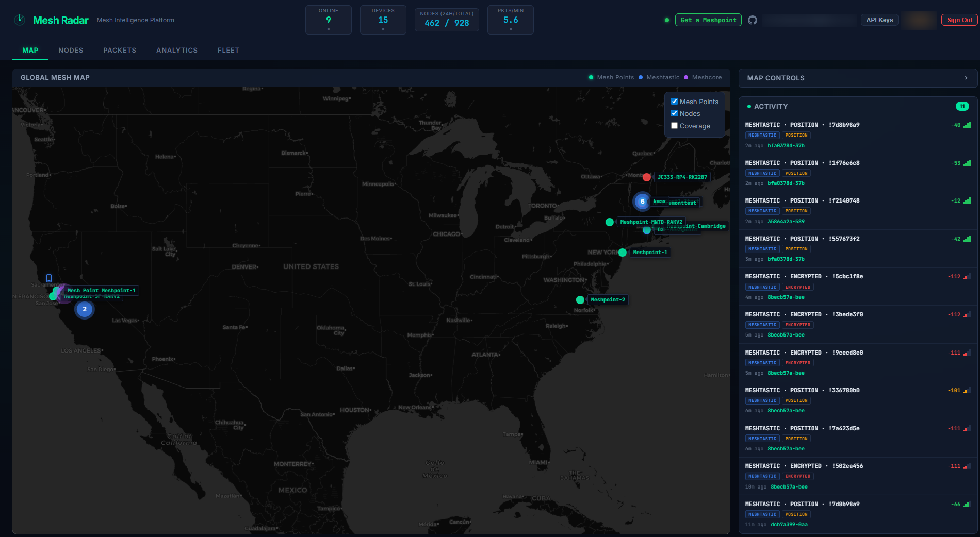This screenshot has height=537, width=980.
Task: Toggle the Mesh Points layer checkbox
Action: [x=674, y=102]
